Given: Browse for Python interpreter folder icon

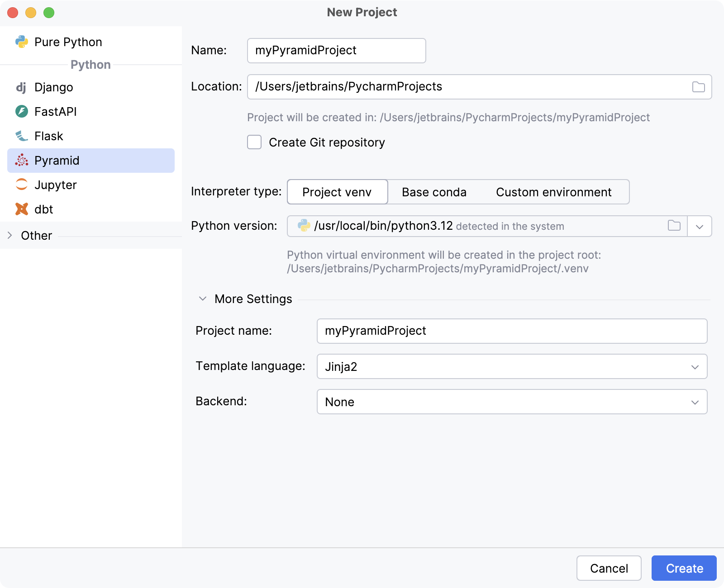Looking at the screenshot, I should click(x=674, y=226).
